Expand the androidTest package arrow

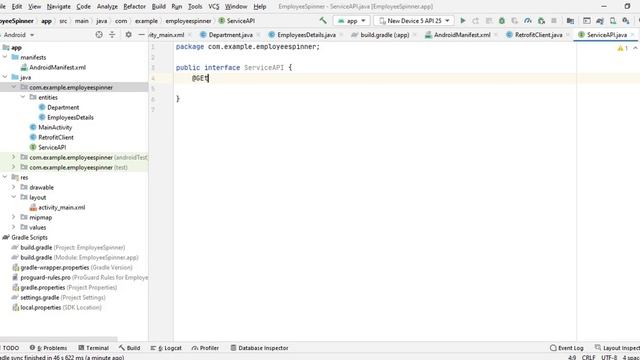13,157
